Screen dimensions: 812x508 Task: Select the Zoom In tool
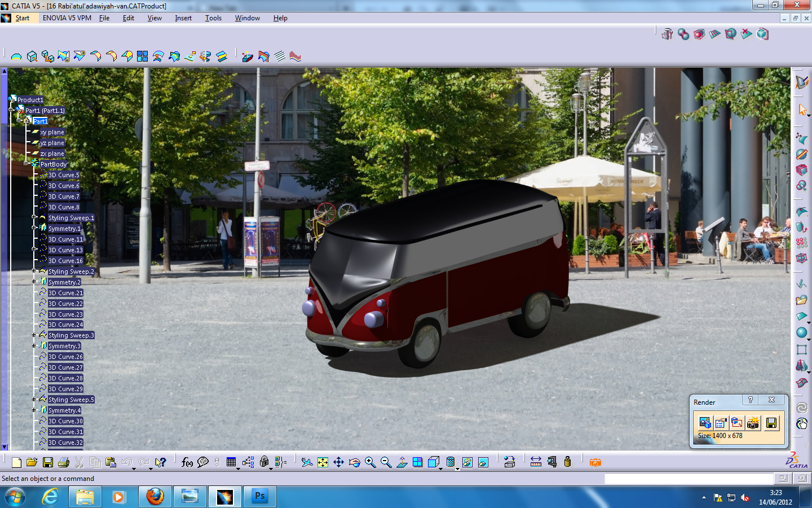(370, 462)
